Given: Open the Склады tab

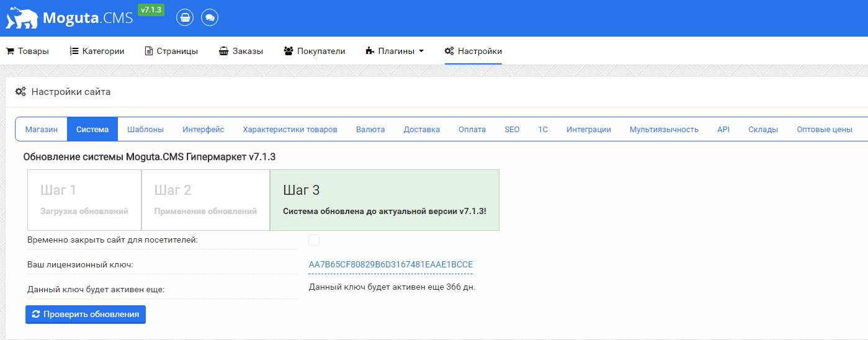Looking at the screenshot, I should point(763,129).
